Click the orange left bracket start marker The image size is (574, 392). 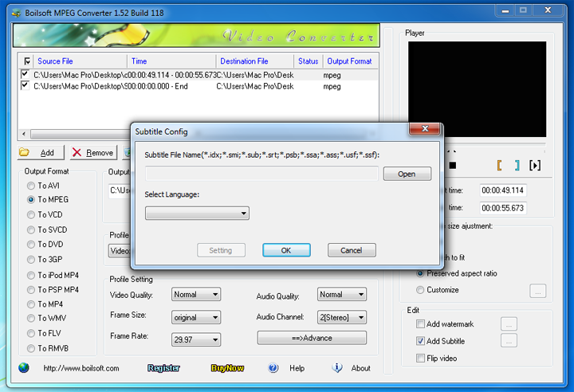click(500, 166)
